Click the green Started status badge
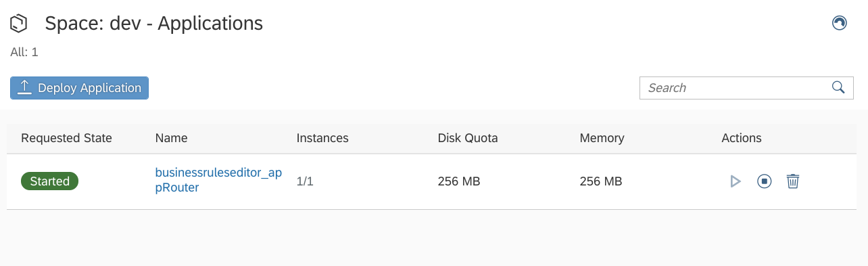Screen dimensions: 868x266 click(x=49, y=181)
